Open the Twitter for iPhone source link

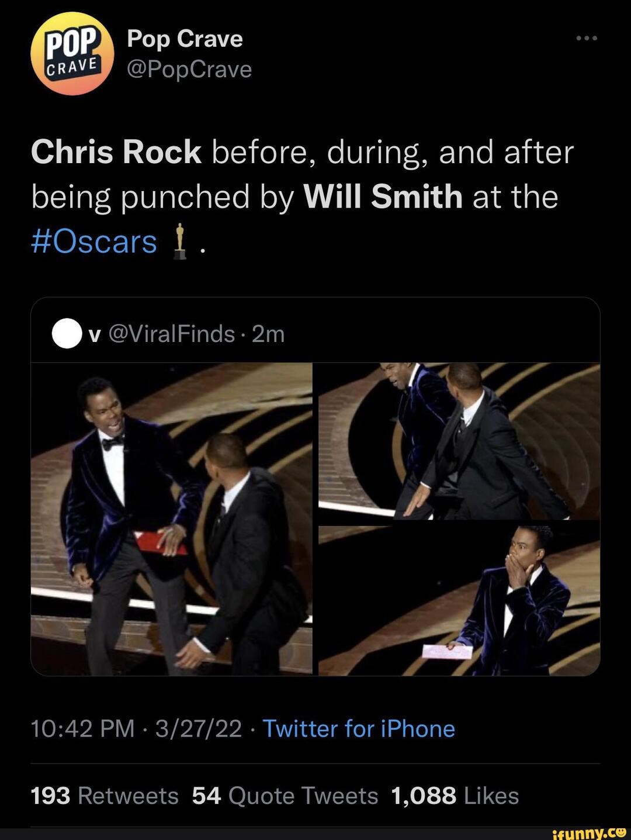[359, 729]
